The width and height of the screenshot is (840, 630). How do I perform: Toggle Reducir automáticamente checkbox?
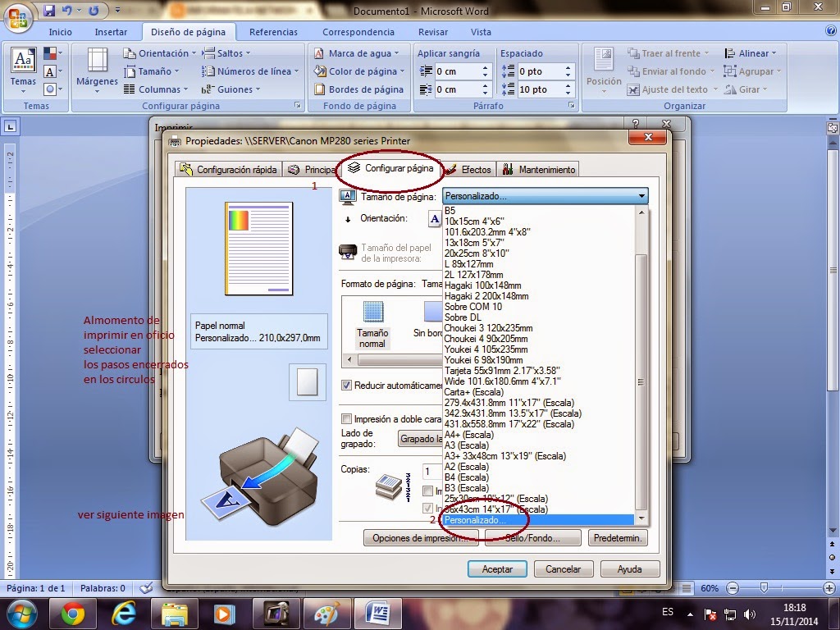point(347,386)
